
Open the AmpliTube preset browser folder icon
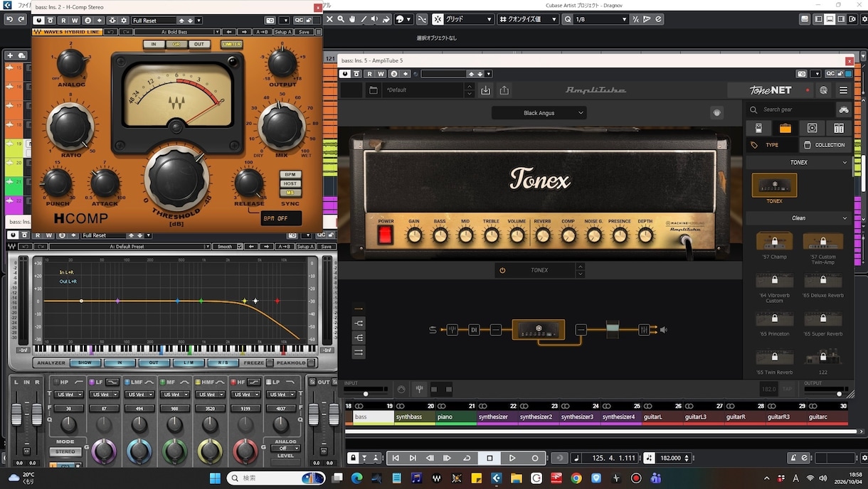click(373, 90)
